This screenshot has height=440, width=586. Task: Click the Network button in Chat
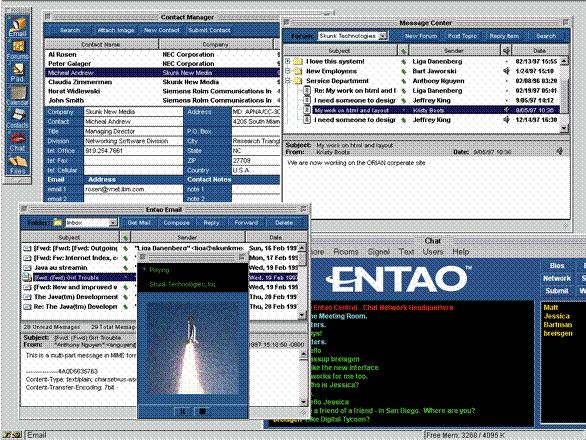click(x=557, y=278)
